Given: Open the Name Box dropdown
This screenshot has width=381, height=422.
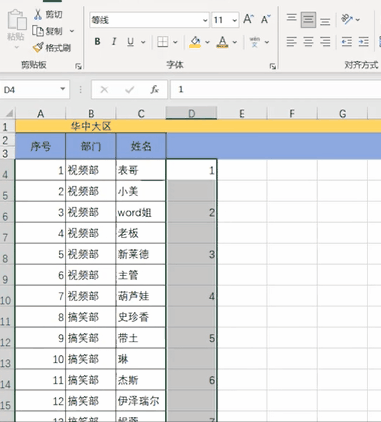Looking at the screenshot, I should [62, 89].
